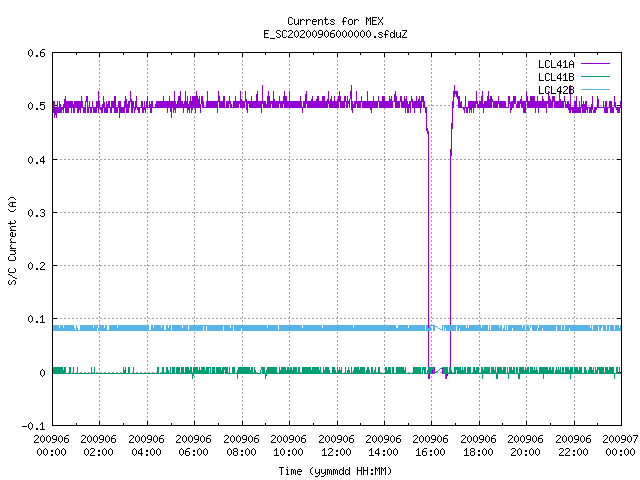The width and height of the screenshot is (640, 480).
Task: Click the file name E_SC20200906000000.sfduZ
Action: (335, 34)
